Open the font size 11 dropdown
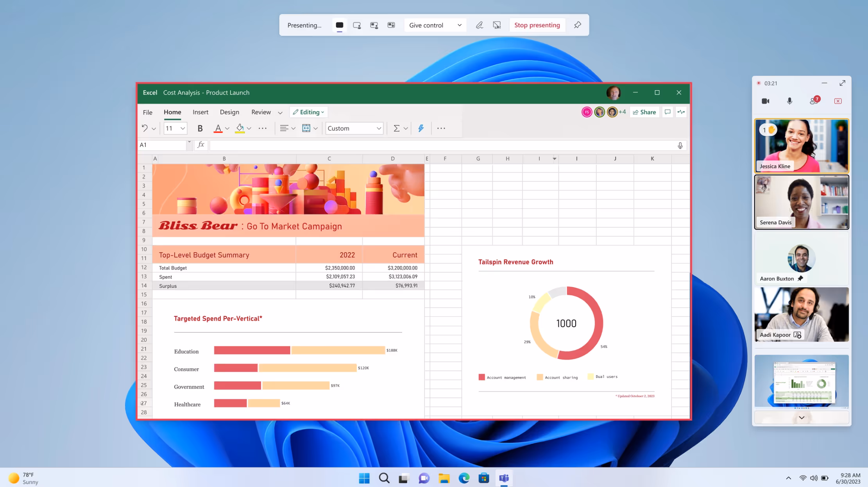The height and width of the screenshot is (487, 868). pos(183,128)
